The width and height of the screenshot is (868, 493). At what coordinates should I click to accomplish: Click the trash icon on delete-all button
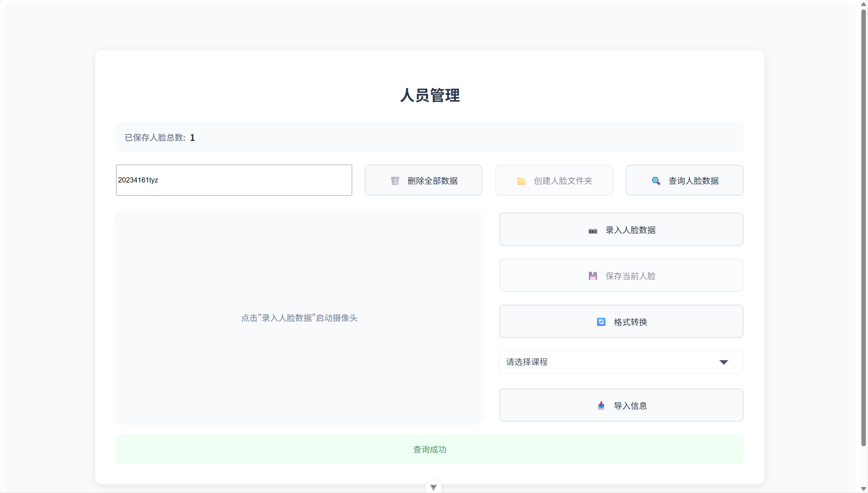click(395, 181)
